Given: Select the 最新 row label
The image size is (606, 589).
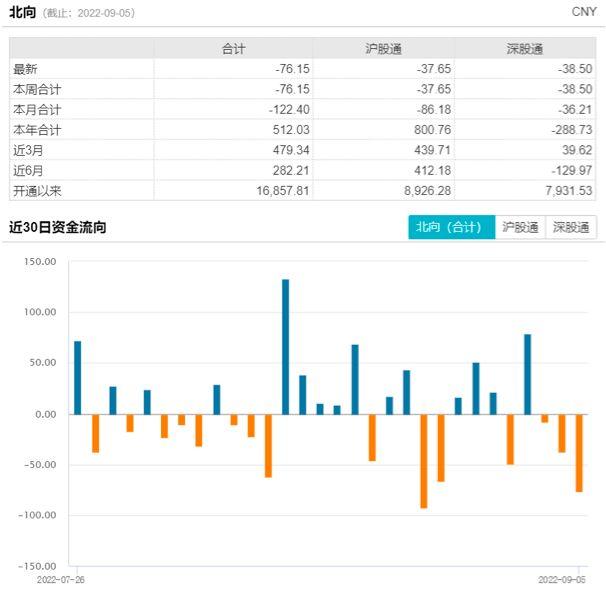Looking at the screenshot, I should [x=25, y=69].
